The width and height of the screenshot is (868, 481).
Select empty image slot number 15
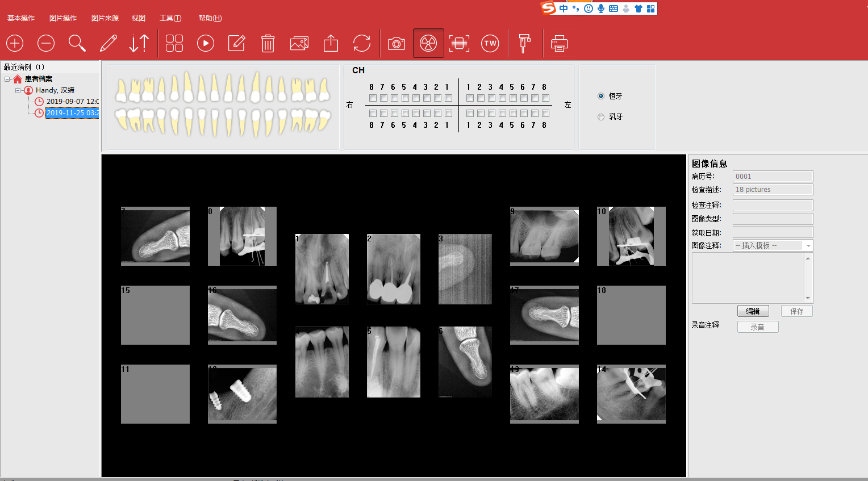coord(155,315)
